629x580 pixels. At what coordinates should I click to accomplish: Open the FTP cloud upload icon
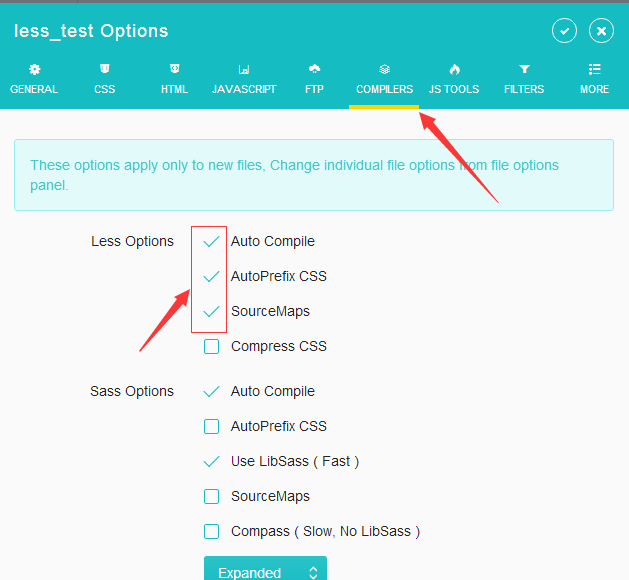(314, 69)
